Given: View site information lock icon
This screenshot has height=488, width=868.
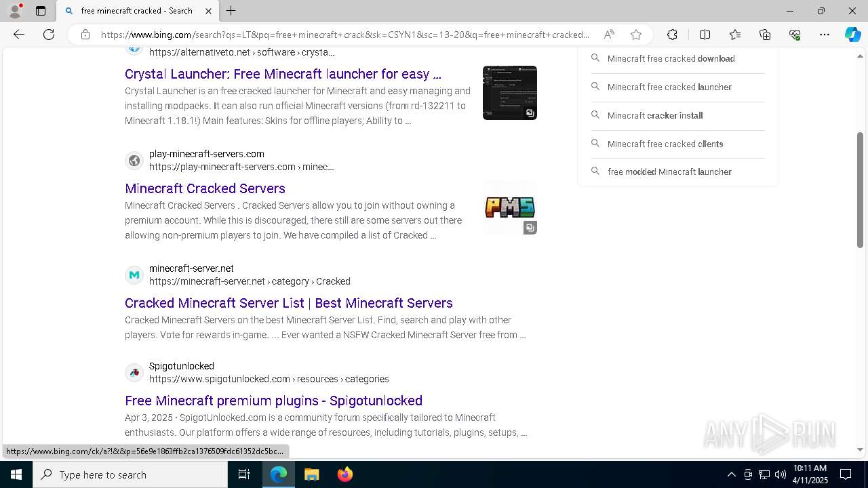Looking at the screenshot, I should (85, 35).
